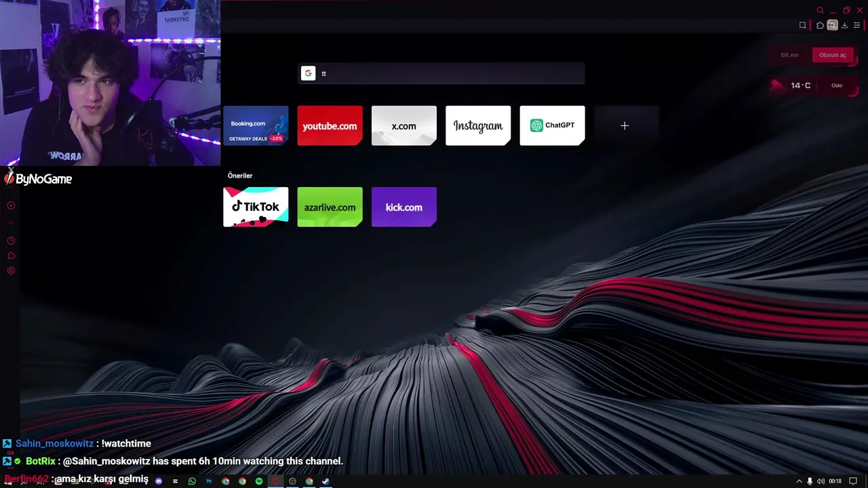This screenshot has height=488, width=868.
Task: Open the Settings gear icon in the sidebar
Action: coord(11,270)
